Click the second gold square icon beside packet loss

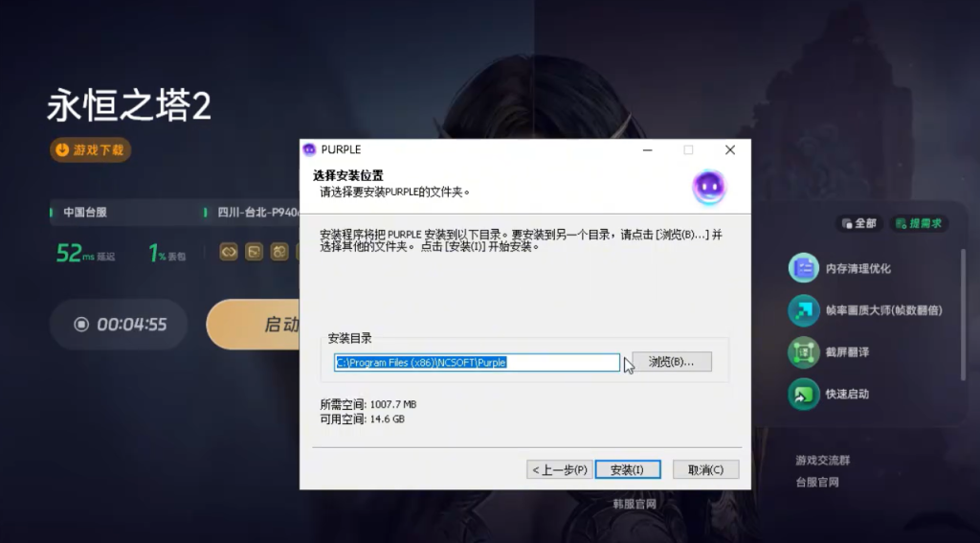pos(254,252)
